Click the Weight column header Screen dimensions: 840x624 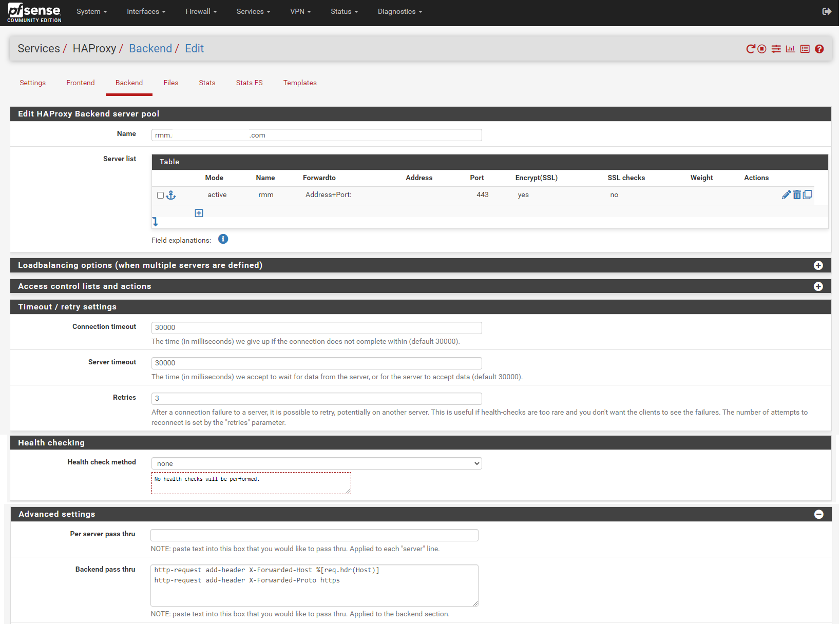(701, 178)
